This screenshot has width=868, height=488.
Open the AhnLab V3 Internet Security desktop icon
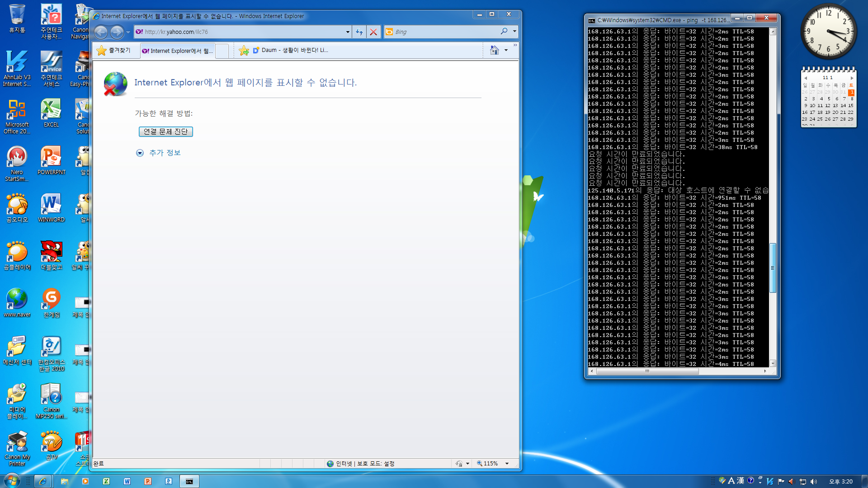click(17, 68)
